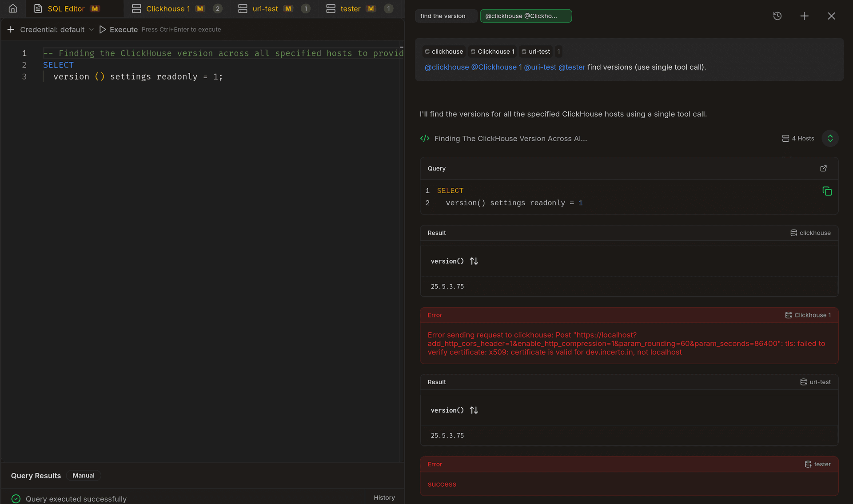
Task: Open the uri-test tab
Action: (x=274, y=8)
